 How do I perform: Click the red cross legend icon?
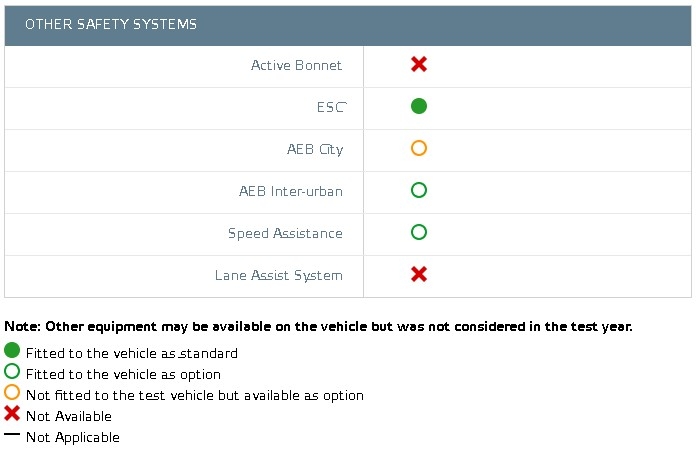[x=12, y=413]
